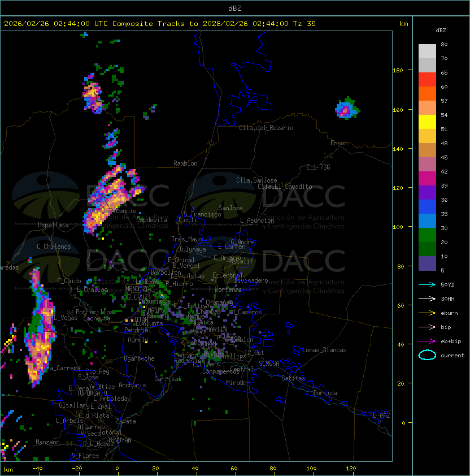This screenshot has height=476, width=470.
Task: Click the 'Ramblon' map label
Action: (185, 163)
